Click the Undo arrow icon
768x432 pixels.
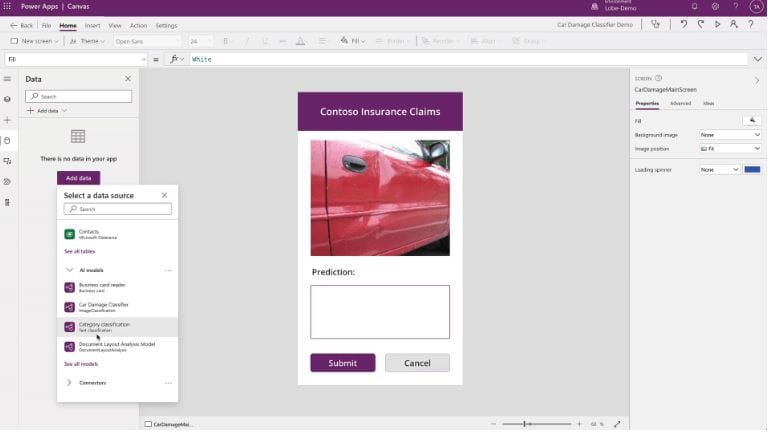point(684,24)
